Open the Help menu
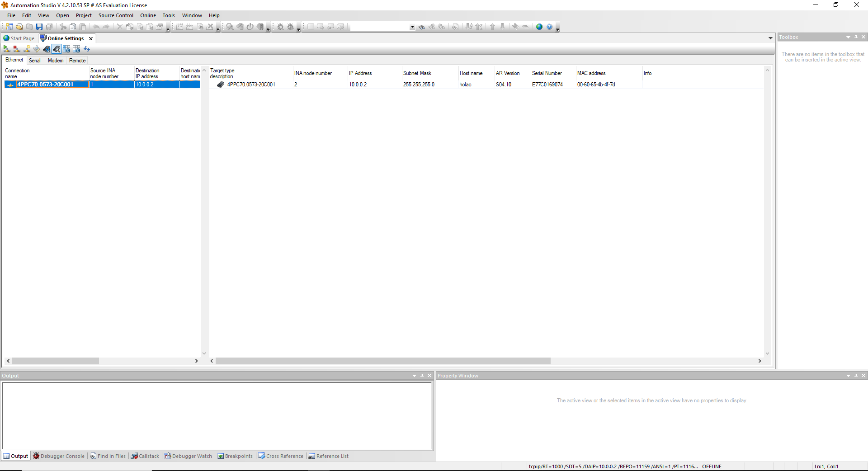Image resolution: width=868 pixels, height=471 pixels. point(214,15)
